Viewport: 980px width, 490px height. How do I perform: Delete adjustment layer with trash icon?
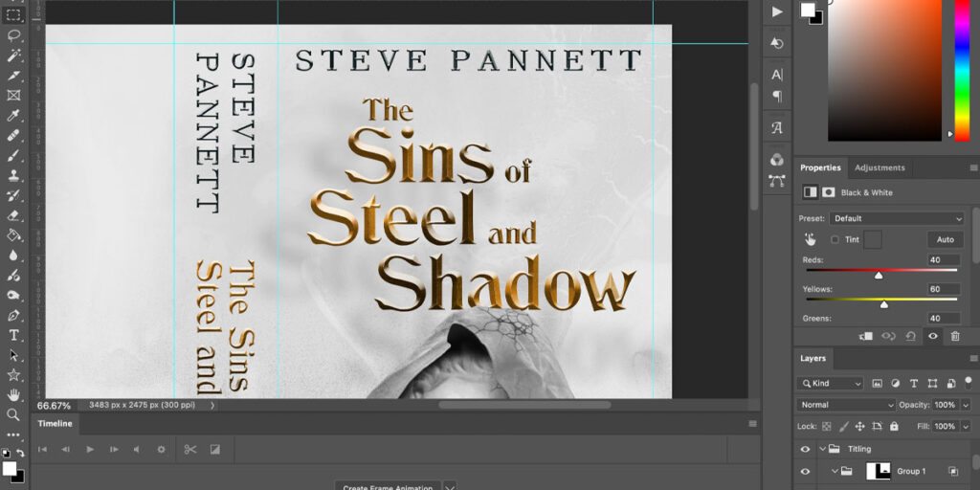click(x=955, y=336)
